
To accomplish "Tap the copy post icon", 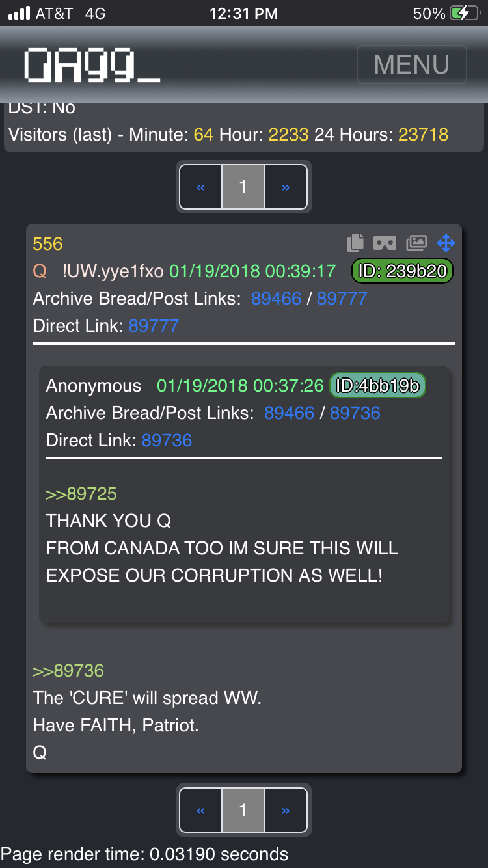I will tap(355, 243).
